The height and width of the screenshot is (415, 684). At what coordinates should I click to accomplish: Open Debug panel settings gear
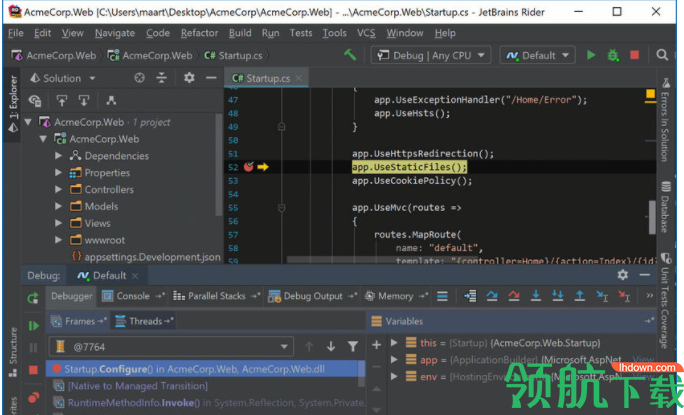pyautogui.click(x=622, y=274)
